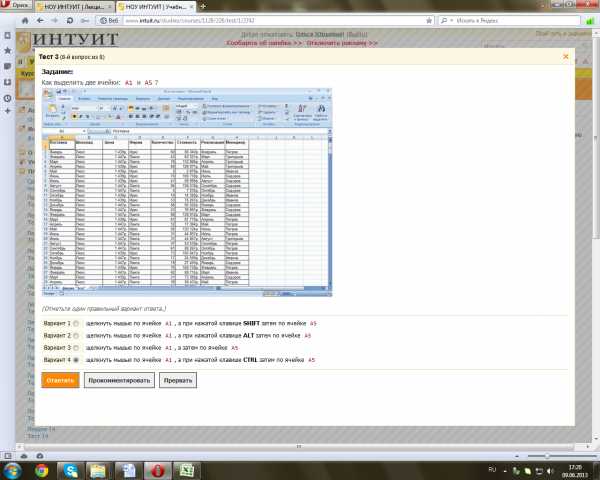Open Windows Start menu
The image size is (600, 480).
click(13, 471)
